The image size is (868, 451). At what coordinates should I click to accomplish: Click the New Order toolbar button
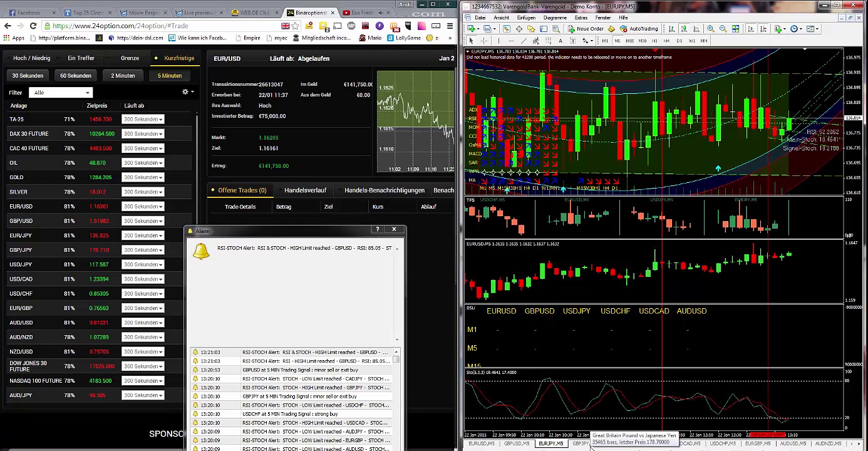(x=586, y=29)
